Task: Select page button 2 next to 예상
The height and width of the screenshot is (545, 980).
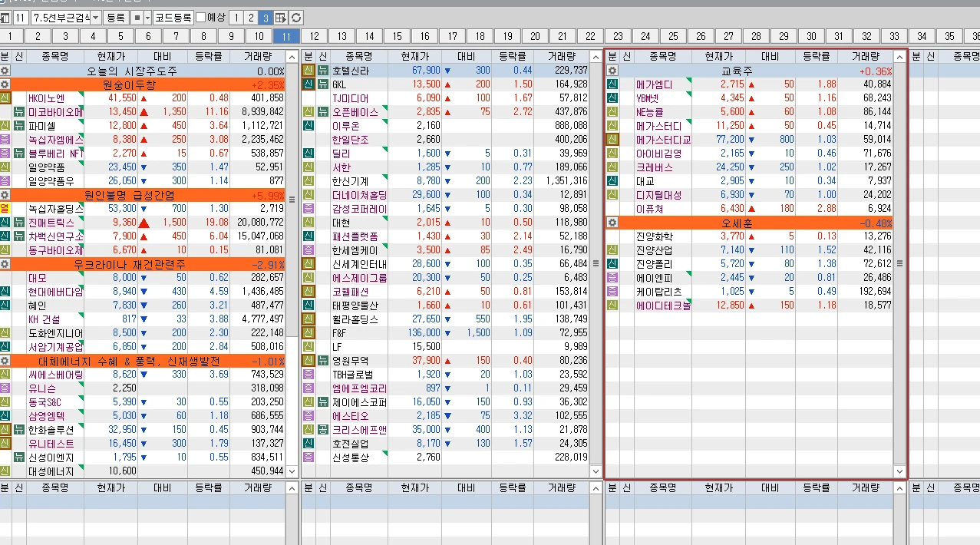Action: click(251, 17)
